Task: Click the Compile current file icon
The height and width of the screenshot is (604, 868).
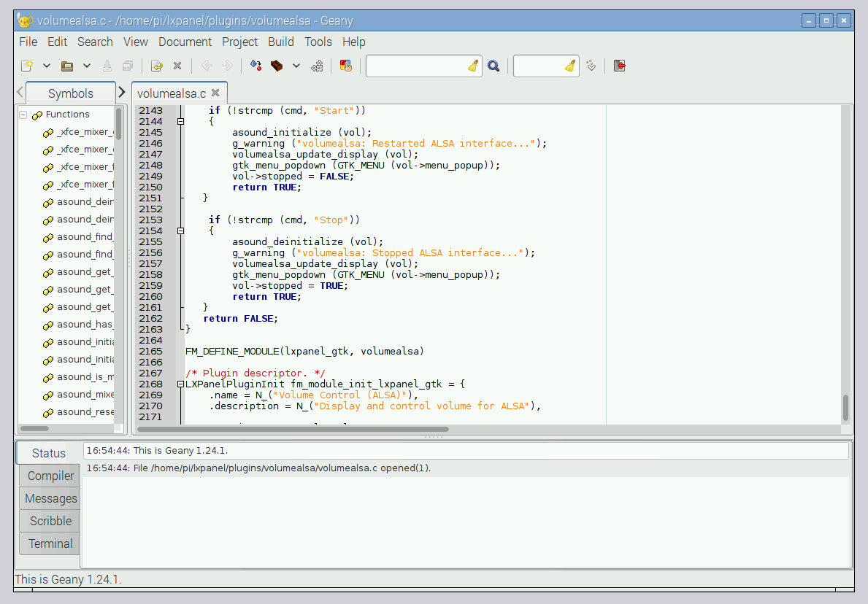Action: pyautogui.click(x=256, y=66)
